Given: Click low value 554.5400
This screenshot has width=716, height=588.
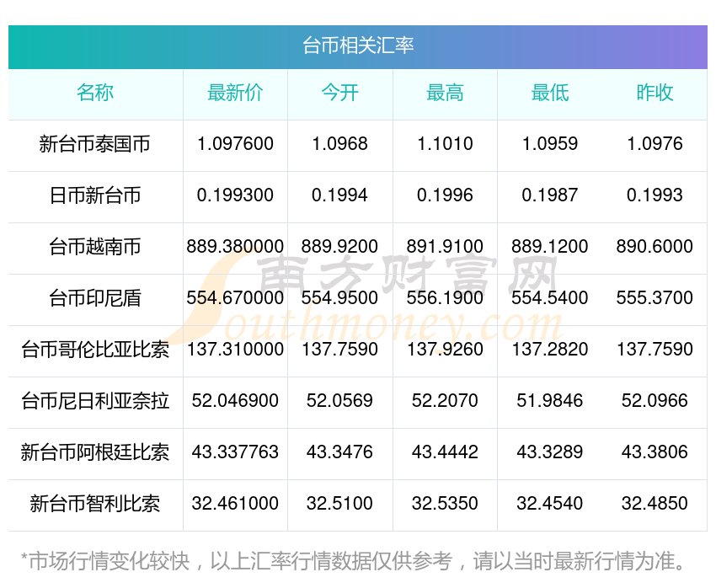Looking at the screenshot, I should coord(550,298).
